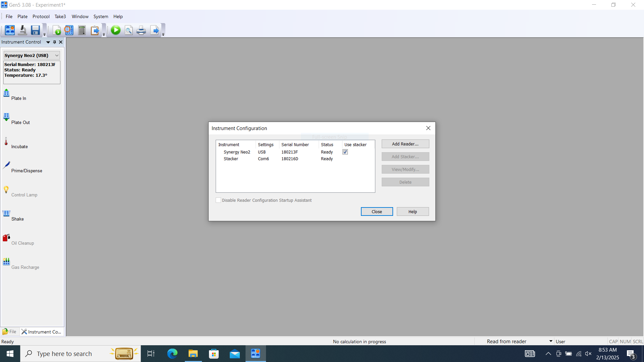This screenshot has width=644, height=362.
Task: Click the Close button in dialog
Action: pyautogui.click(x=377, y=211)
